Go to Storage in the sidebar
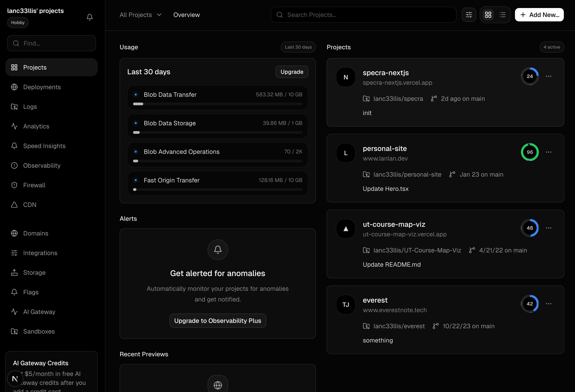 34,272
